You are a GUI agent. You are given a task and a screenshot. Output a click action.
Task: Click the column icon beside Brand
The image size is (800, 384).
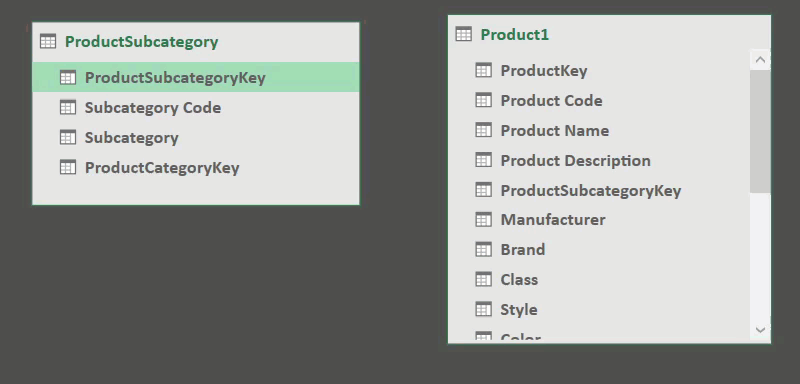pos(484,249)
